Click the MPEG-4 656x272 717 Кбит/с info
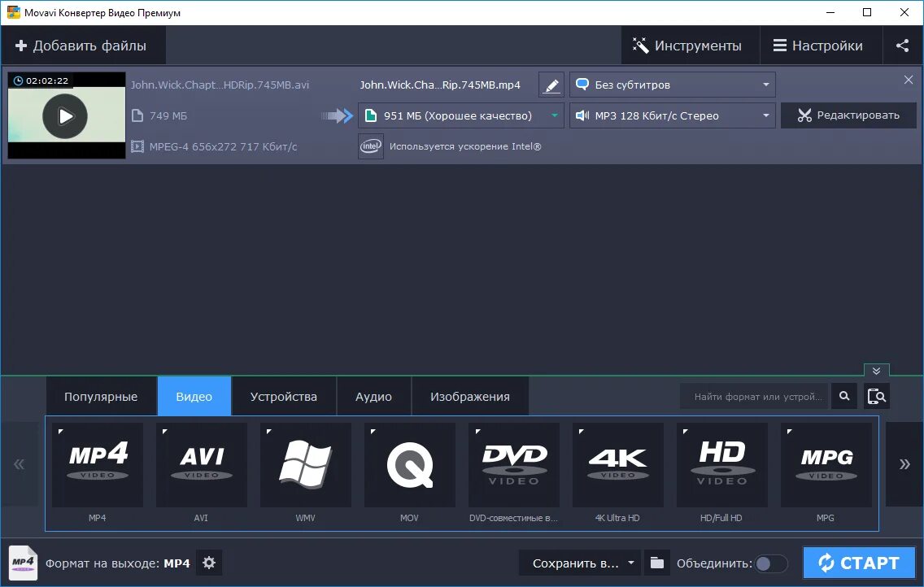Viewport: 924px width, 587px height. click(x=223, y=146)
